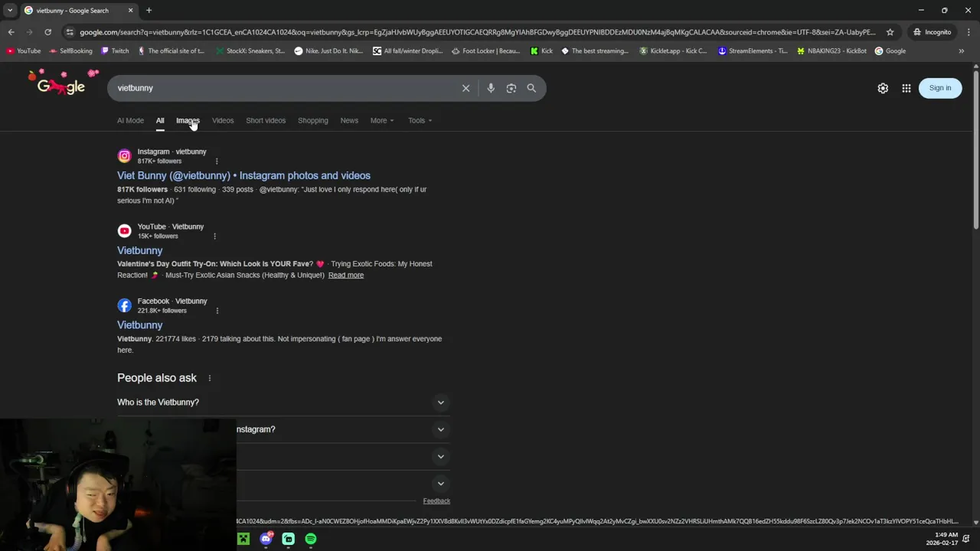
Task: Open a new browser tab
Action: [x=149, y=11]
